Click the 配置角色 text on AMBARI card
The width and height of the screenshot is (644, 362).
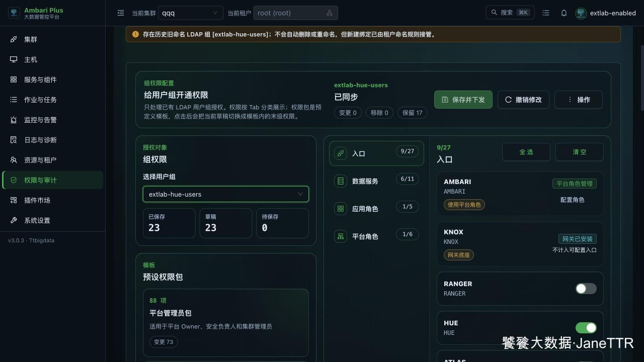click(573, 200)
